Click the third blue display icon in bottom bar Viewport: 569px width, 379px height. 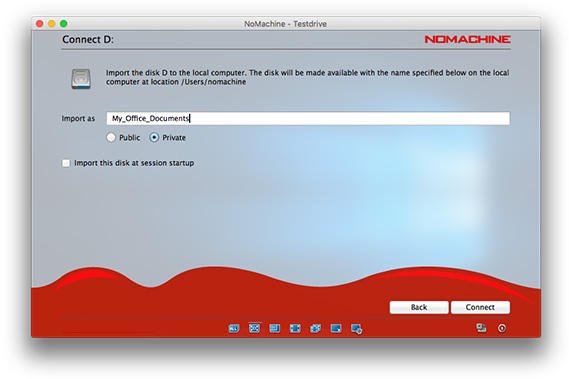275,329
